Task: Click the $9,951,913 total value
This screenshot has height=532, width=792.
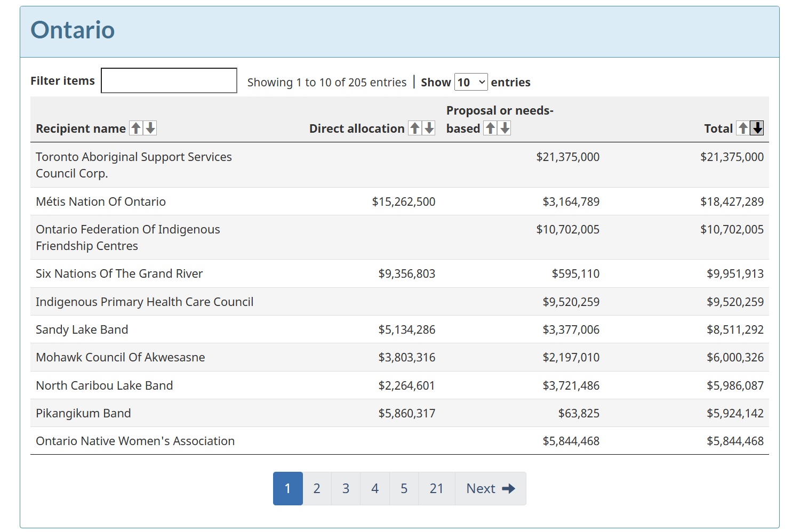Action: click(735, 273)
